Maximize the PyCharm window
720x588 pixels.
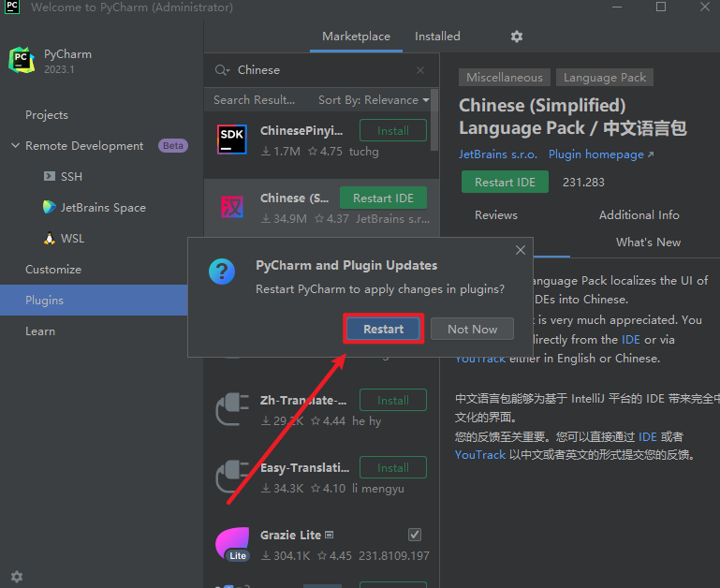661,7
